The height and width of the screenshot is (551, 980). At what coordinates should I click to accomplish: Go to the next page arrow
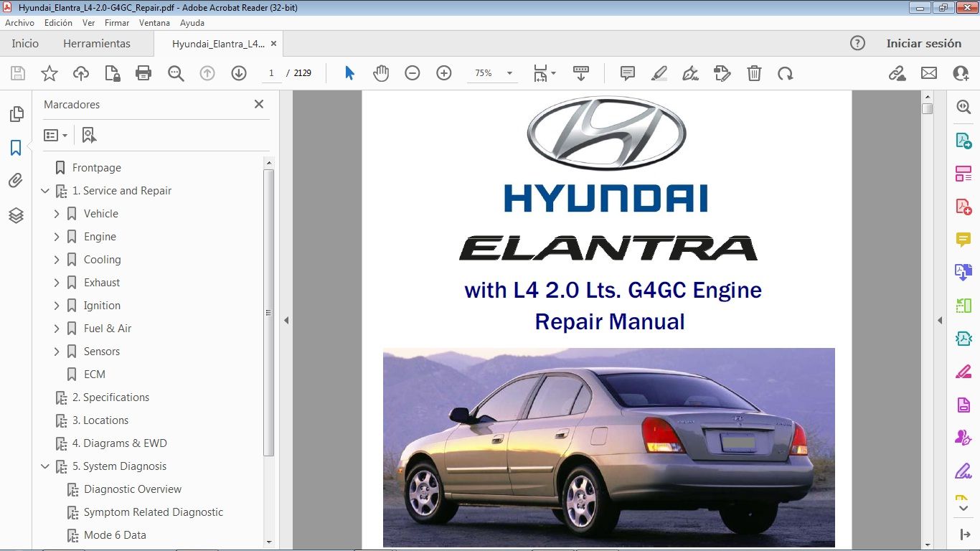pyautogui.click(x=239, y=73)
